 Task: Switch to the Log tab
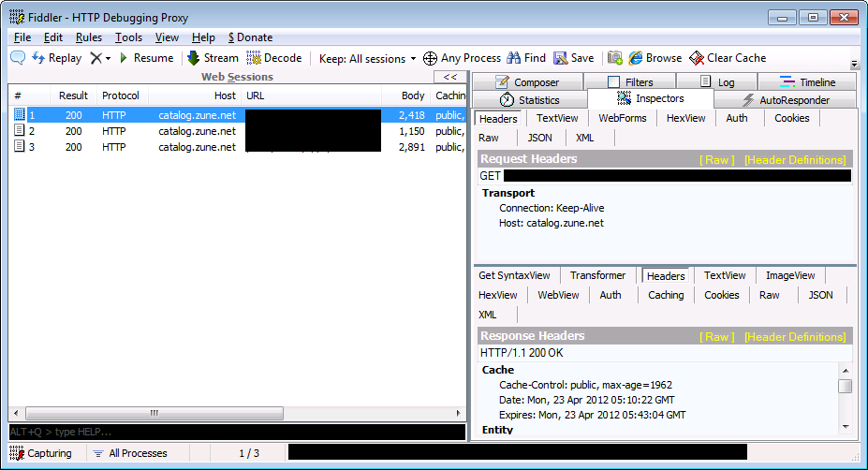coord(717,82)
